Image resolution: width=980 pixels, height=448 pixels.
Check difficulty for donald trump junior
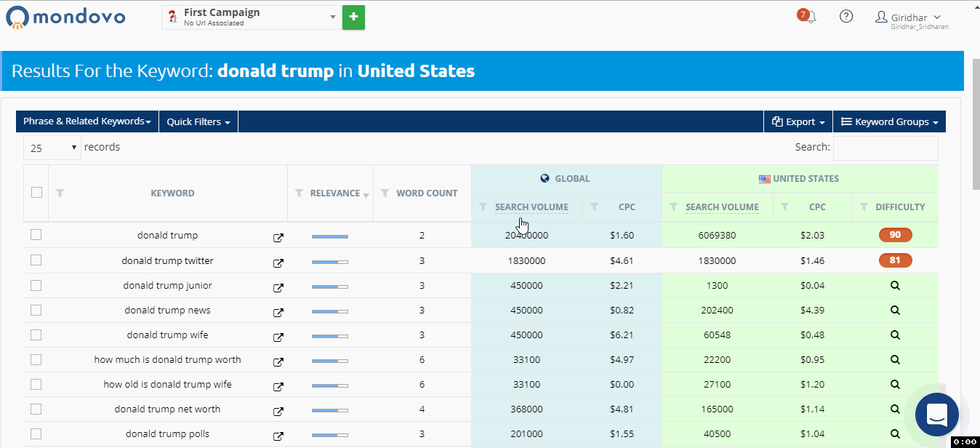pyautogui.click(x=895, y=286)
